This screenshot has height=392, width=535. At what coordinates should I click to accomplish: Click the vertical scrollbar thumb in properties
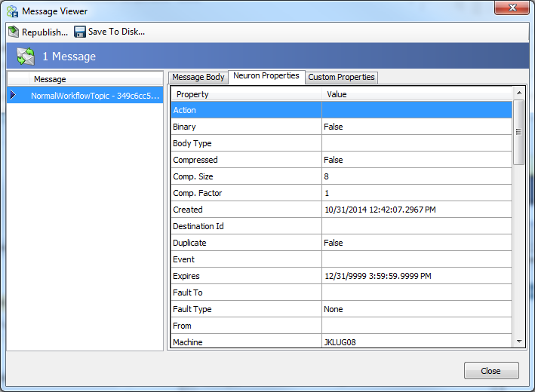(518, 132)
